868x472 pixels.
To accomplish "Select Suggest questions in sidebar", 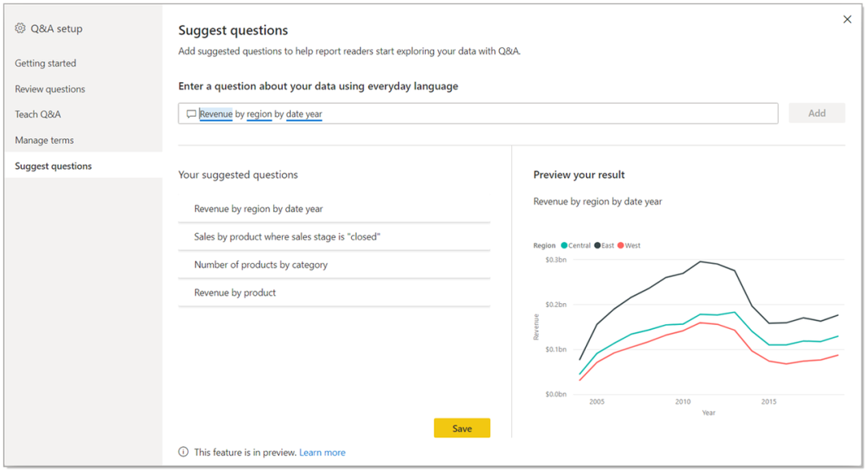I will (x=53, y=166).
